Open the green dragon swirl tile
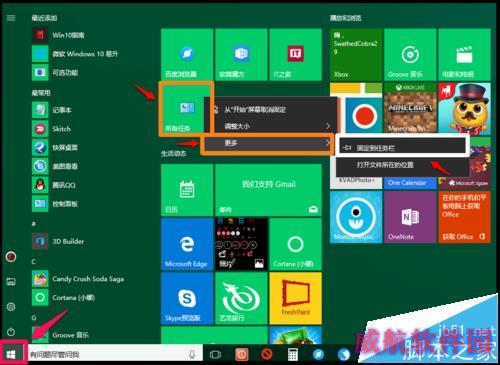 click(x=241, y=298)
